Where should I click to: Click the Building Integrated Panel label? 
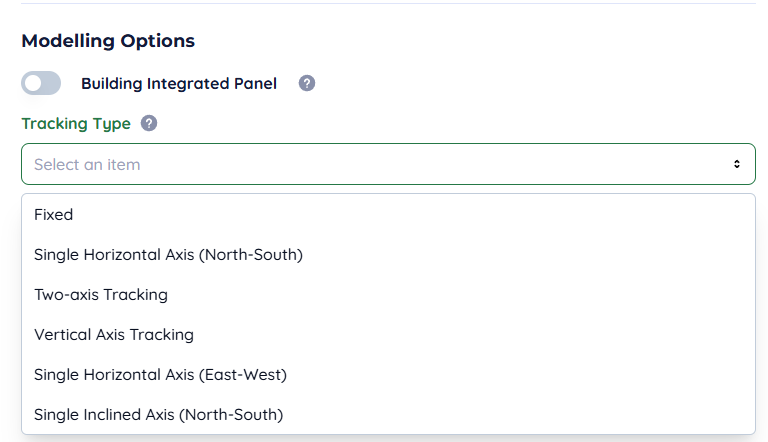[x=178, y=83]
